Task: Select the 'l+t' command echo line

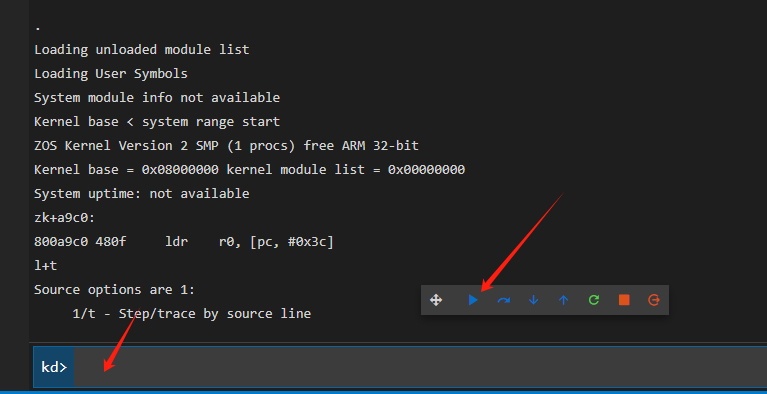Action: (x=46, y=266)
